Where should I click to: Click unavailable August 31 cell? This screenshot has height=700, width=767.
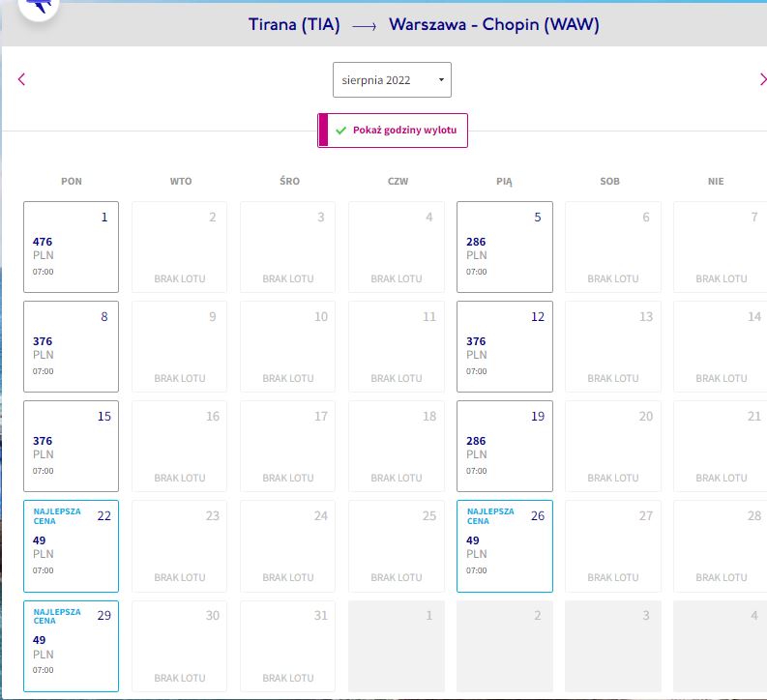(287, 646)
